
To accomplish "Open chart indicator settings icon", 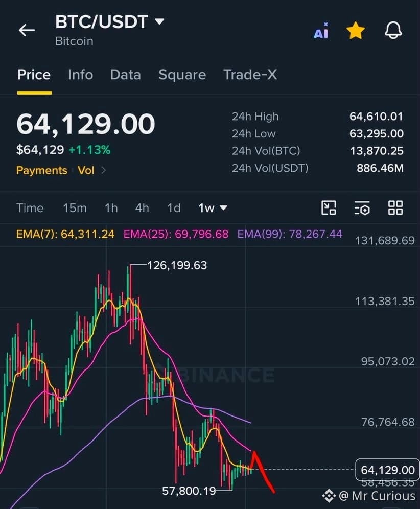I will [362, 208].
